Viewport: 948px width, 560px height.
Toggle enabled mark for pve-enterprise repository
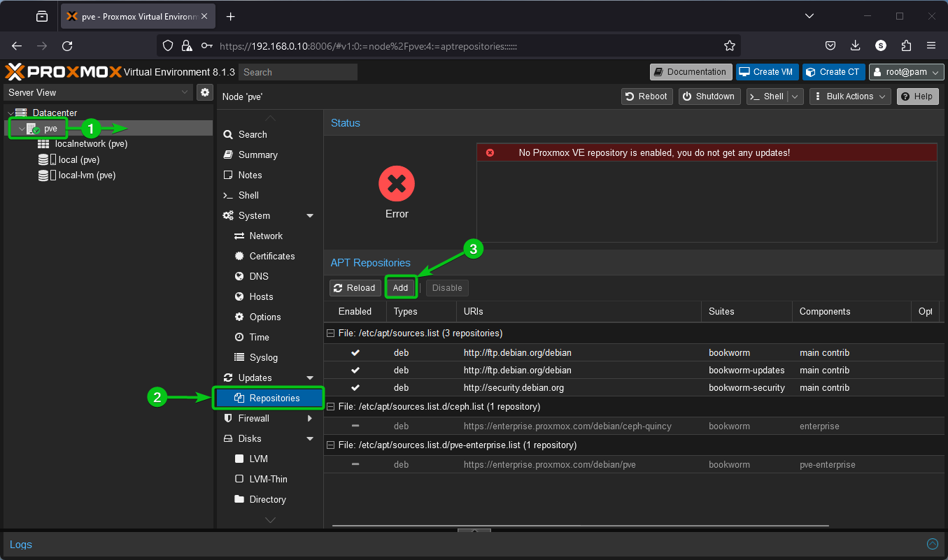(355, 464)
